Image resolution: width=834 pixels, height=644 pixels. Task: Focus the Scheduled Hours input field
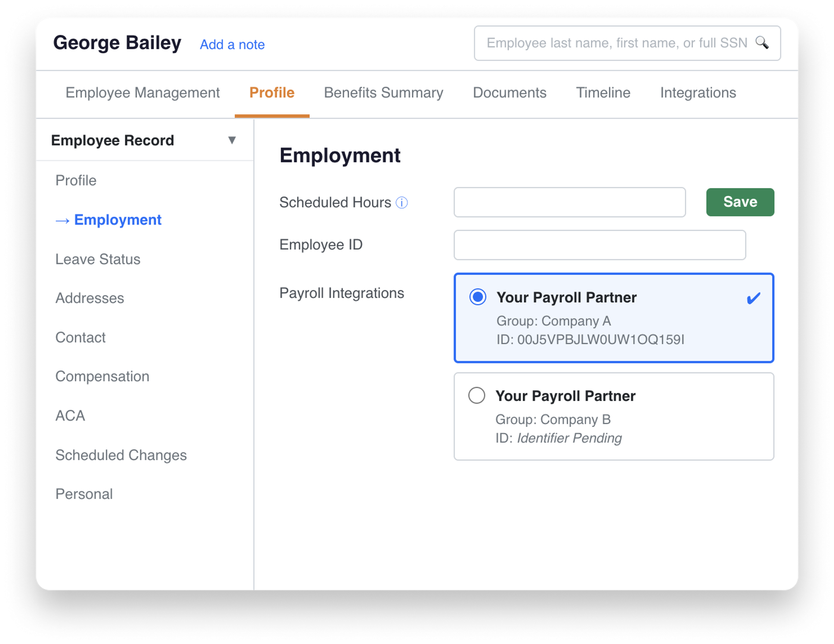pyautogui.click(x=569, y=202)
